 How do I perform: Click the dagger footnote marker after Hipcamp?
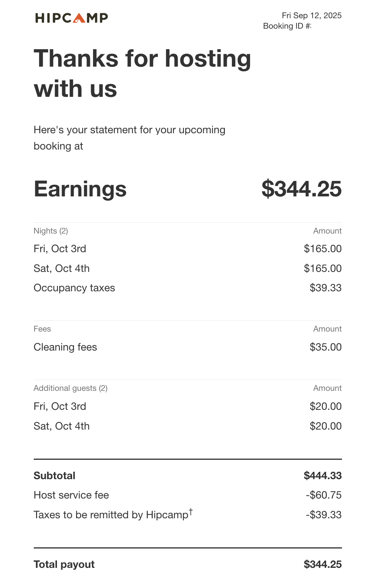191,512
